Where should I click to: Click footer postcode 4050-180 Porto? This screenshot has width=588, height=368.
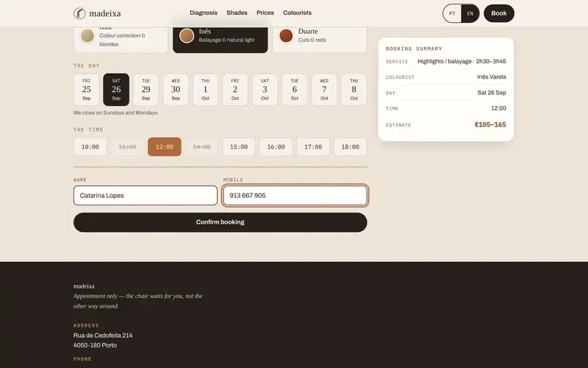95,345
